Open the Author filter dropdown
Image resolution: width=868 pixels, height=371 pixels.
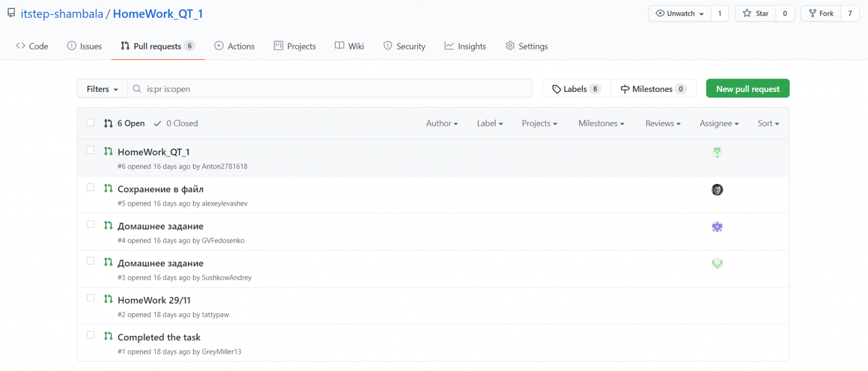442,123
